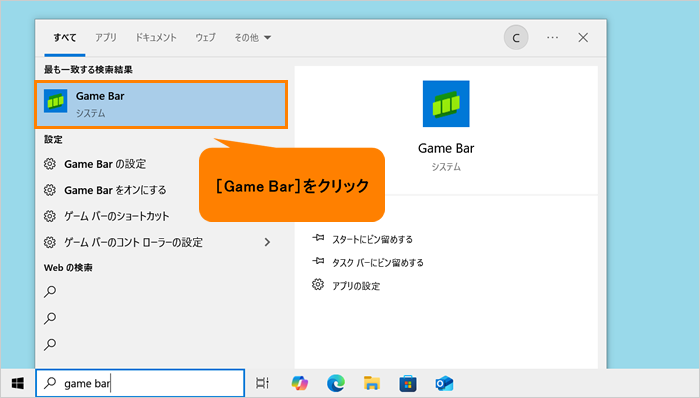Switch to the アプリ tab

pos(106,38)
